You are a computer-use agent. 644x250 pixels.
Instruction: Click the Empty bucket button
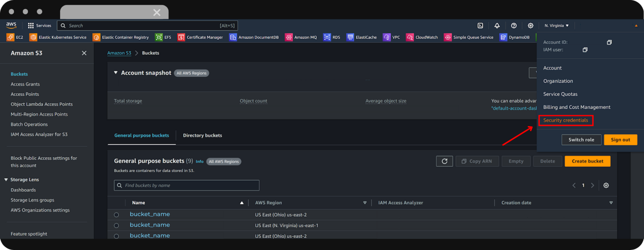516,161
